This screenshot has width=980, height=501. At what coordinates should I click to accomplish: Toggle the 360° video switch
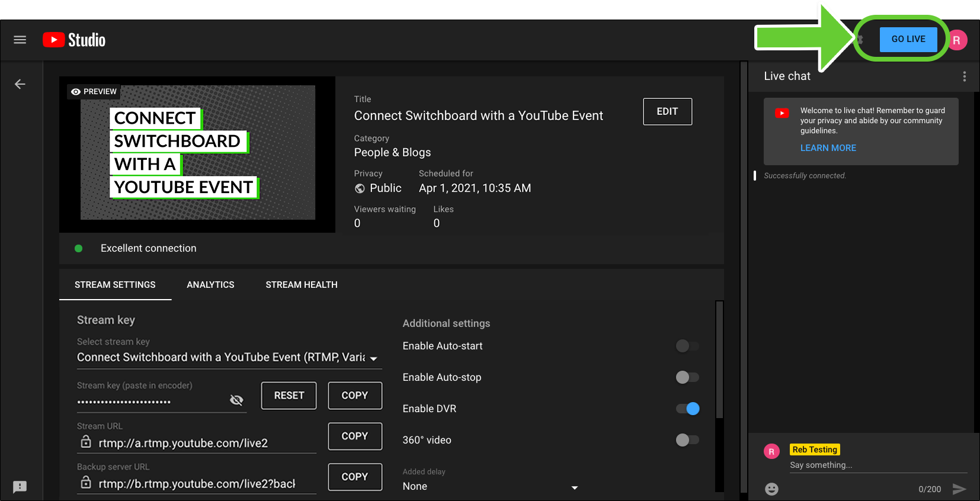(687, 440)
